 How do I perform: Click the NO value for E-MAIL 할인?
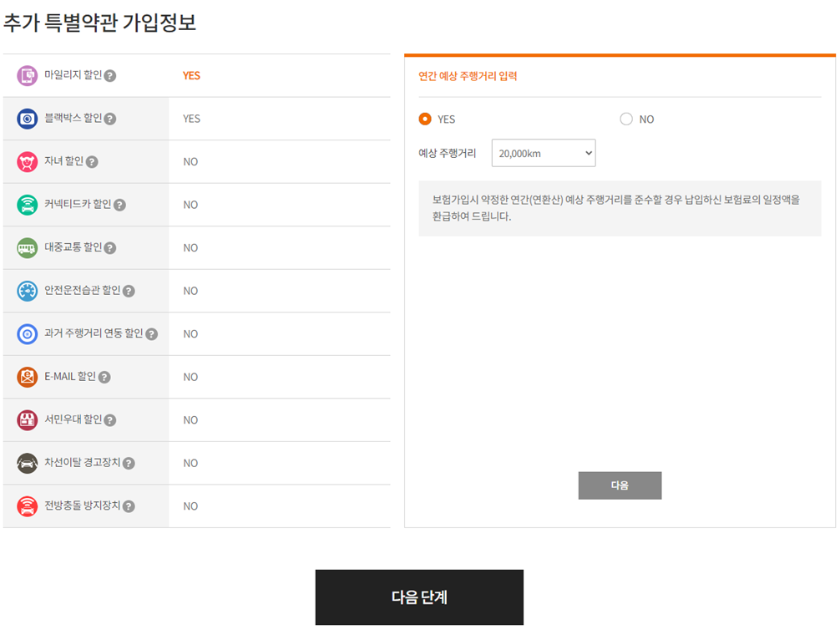click(x=190, y=378)
